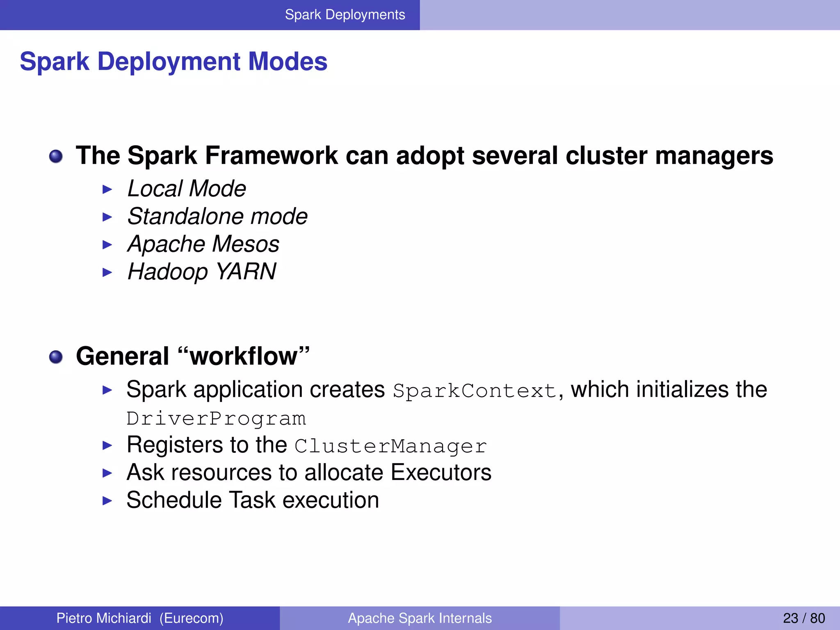Click the triangle bullet before Registers to the

point(107,445)
